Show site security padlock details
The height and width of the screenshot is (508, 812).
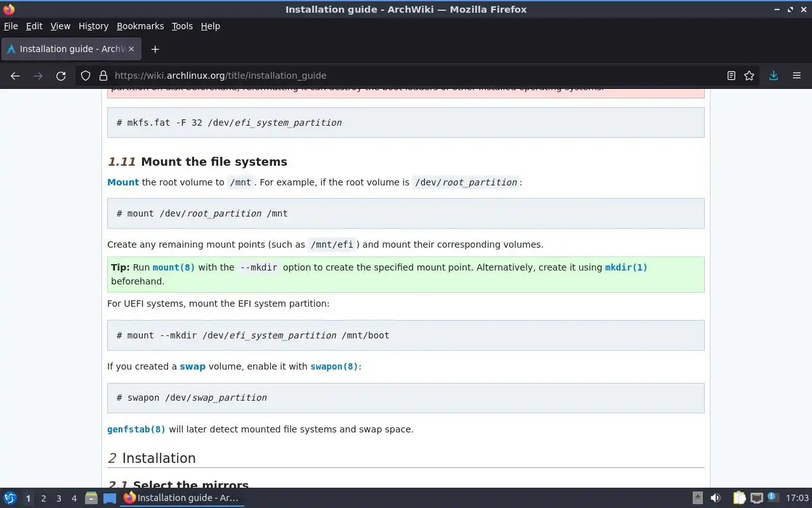coord(103,76)
